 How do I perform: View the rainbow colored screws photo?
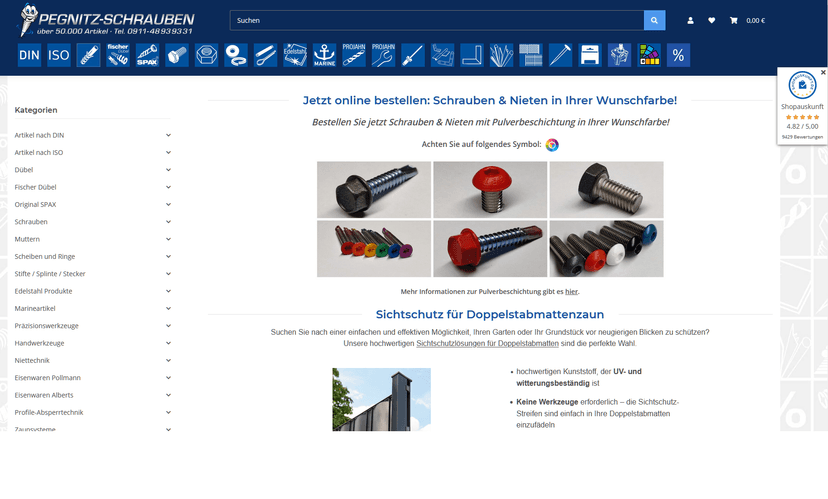click(374, 249)
